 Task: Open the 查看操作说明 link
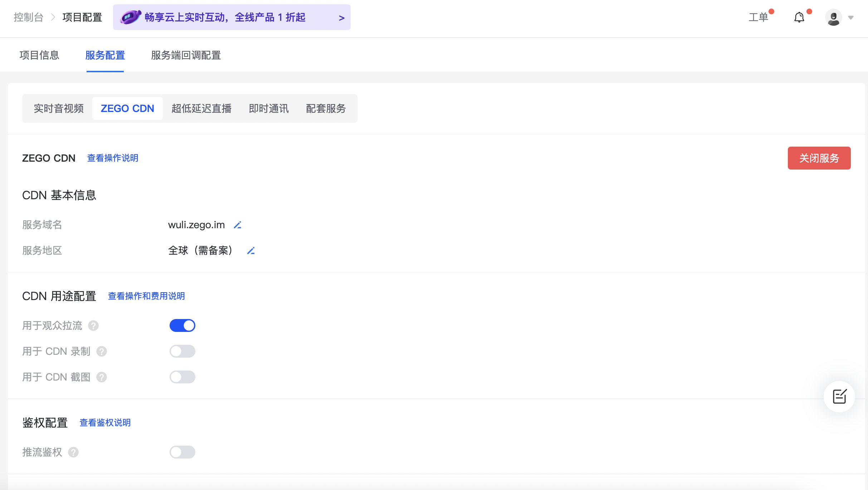click(x=113, y=158)
